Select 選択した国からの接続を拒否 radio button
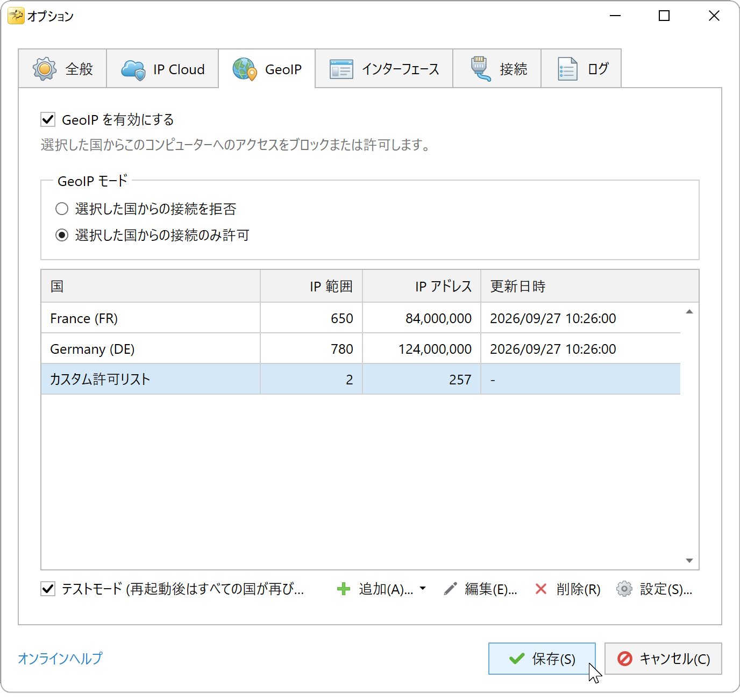 (62, 209)
